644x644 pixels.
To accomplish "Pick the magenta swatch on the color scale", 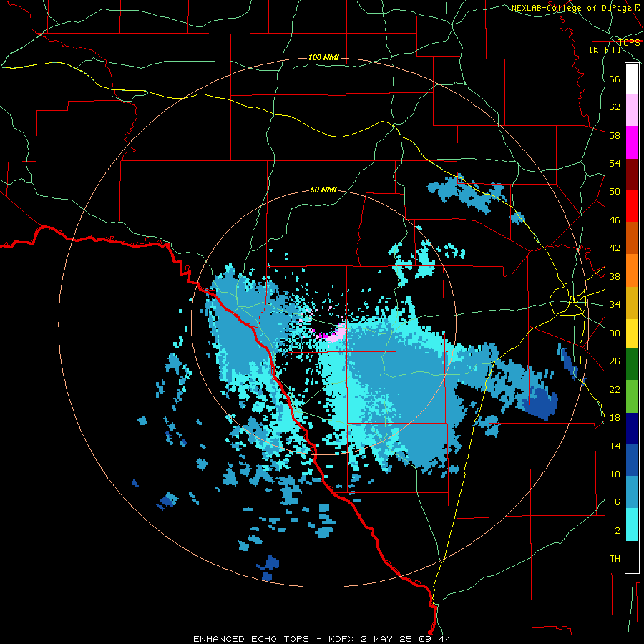I will [x=632, y=142].
